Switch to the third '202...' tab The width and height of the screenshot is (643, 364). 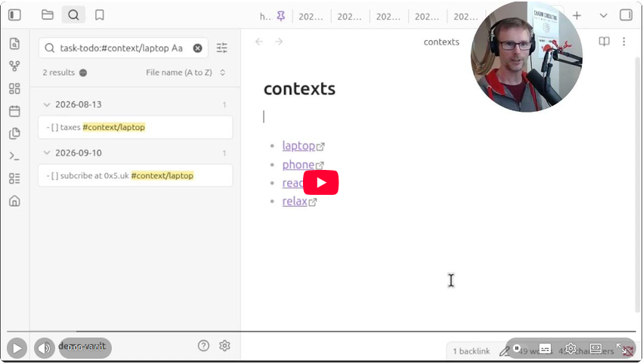pos(388,17)
